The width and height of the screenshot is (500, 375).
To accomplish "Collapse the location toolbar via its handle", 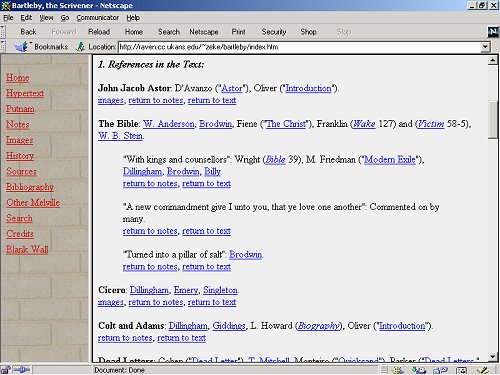I will (x=2, y=47).
